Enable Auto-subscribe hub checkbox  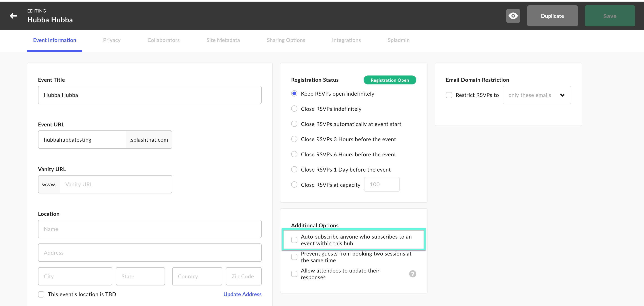click(294, 240)
